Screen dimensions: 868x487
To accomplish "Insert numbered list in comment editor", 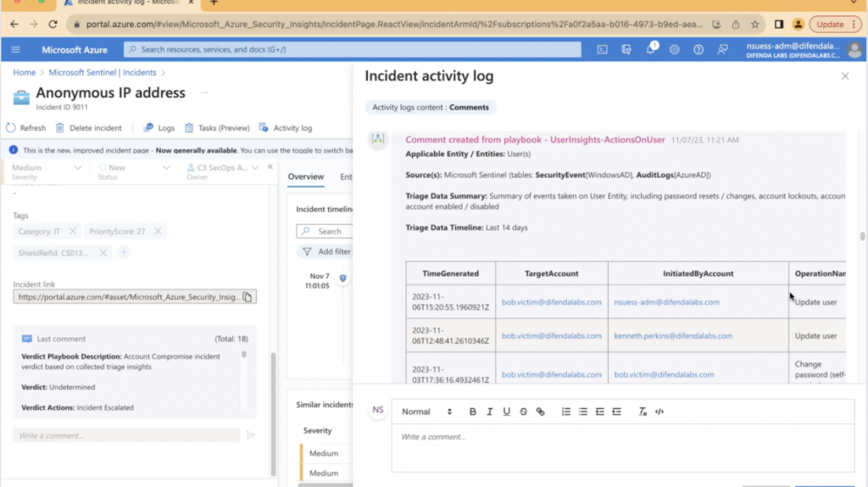I will [x=565, y=411].
